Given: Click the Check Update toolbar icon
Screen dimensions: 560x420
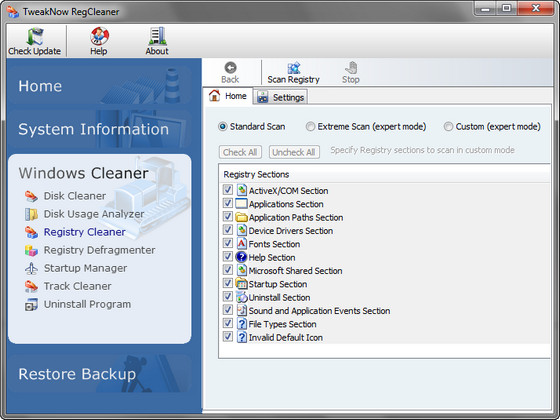Looking at the screenshot, I should (35, 37).
